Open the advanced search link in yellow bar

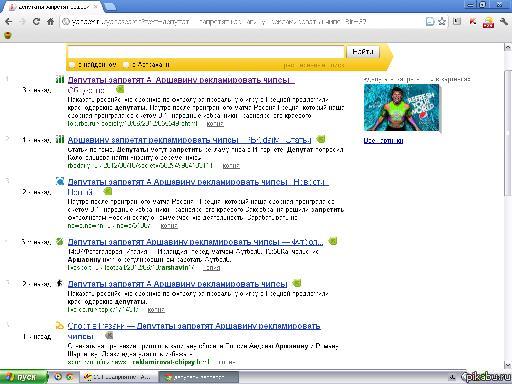tap(314, 65)
